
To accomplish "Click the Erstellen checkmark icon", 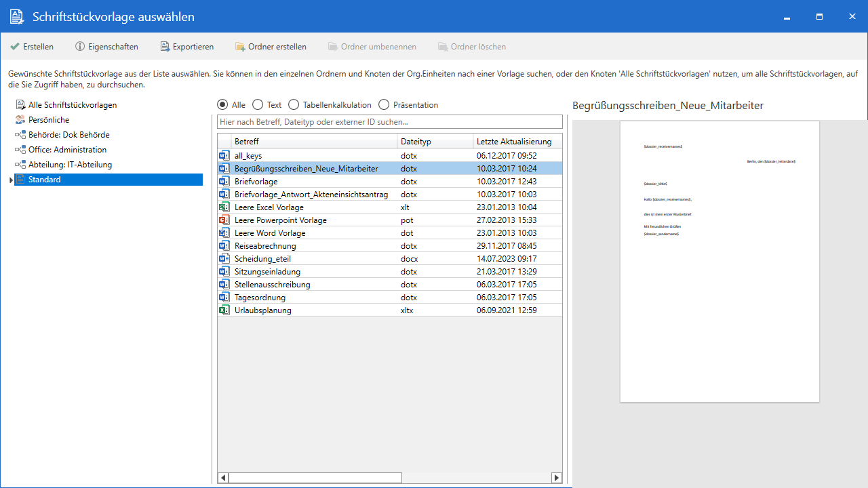I will point(14,47).
